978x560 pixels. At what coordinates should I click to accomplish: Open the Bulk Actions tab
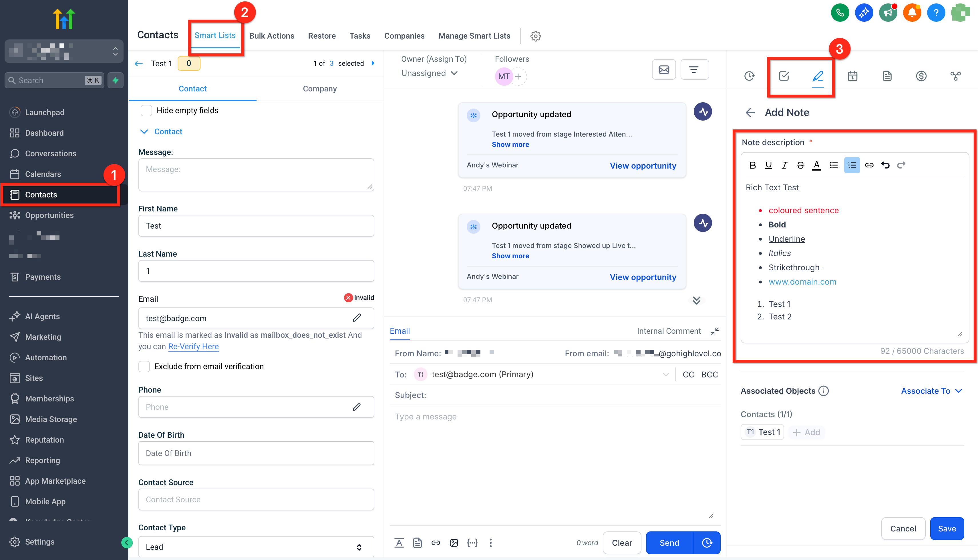[x=271, y=36]
